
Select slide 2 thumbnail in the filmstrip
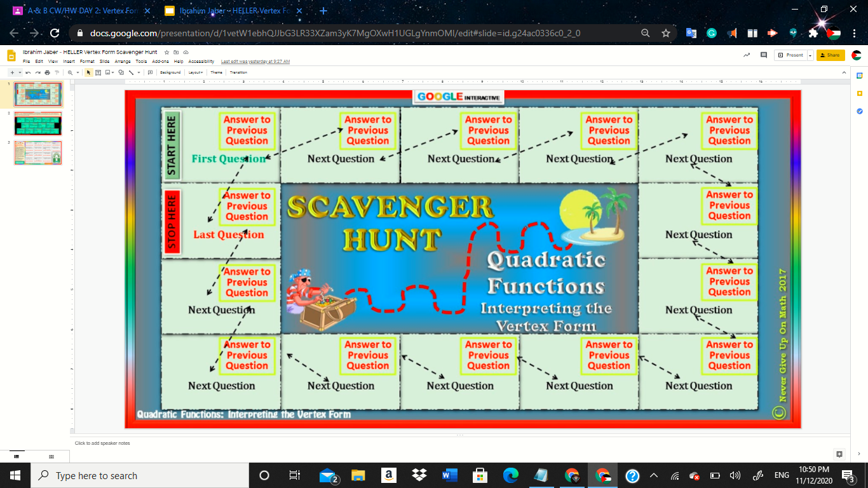(38, 123)
